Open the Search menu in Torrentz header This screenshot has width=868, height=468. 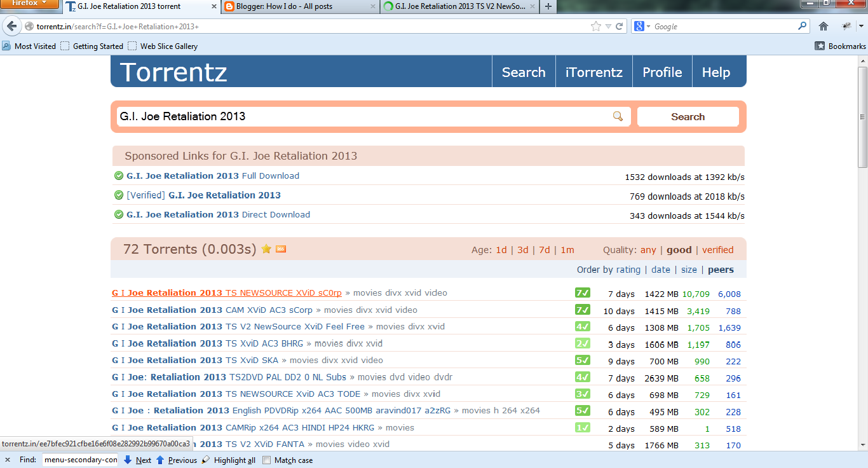[524, 72]
